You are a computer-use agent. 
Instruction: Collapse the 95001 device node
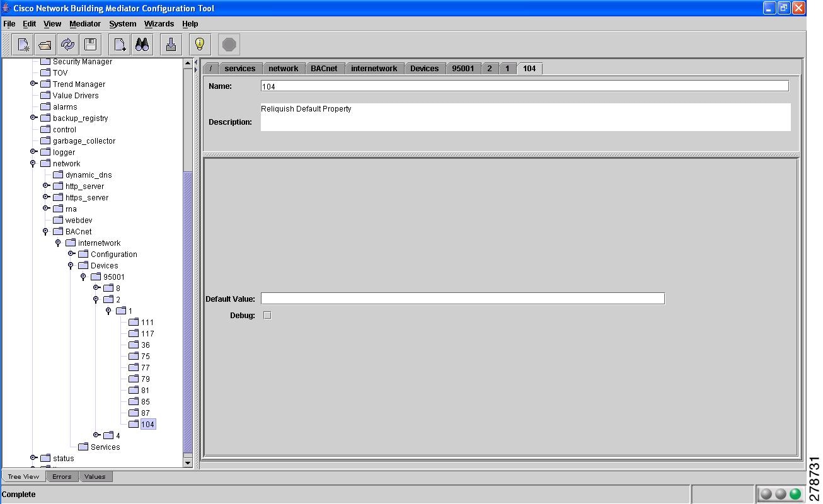83,277
